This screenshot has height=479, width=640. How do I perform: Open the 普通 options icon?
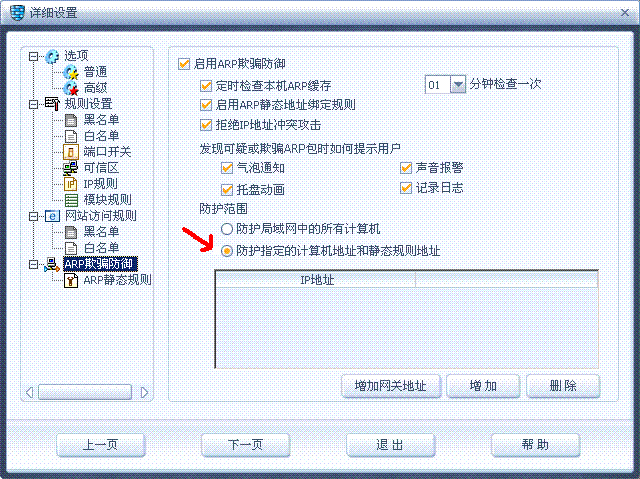click(x=71, y=72)
